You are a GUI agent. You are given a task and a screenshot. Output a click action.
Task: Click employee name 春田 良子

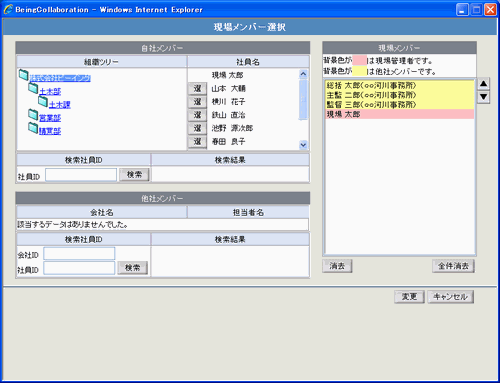(x=229, y=142)
